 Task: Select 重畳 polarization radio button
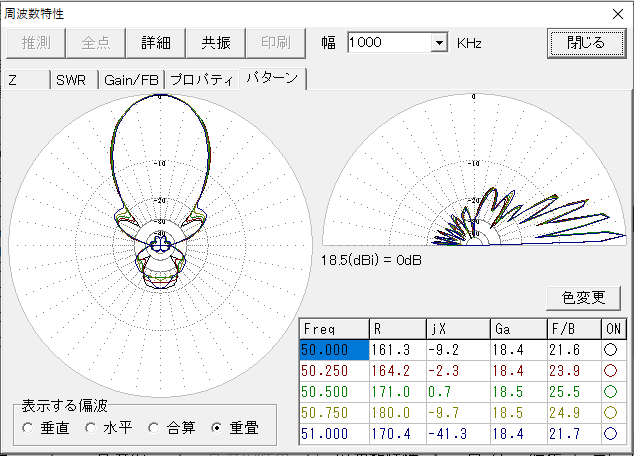point(216,428)
